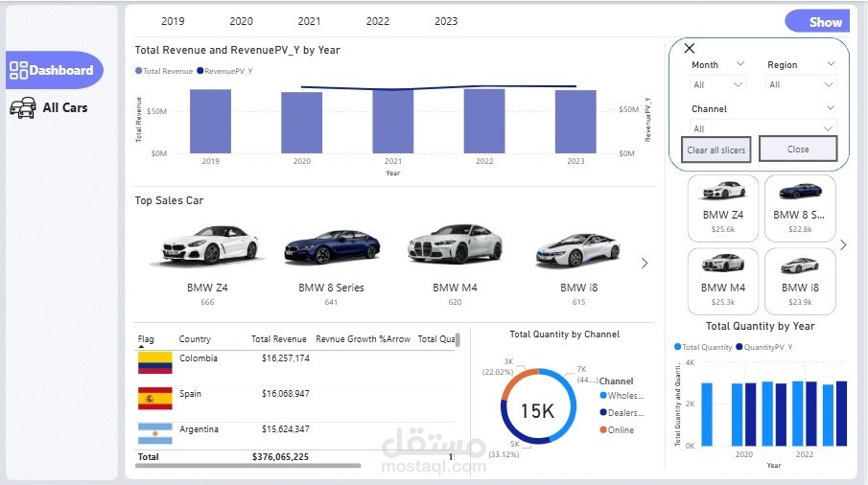Click the Colombia flag in table

[155, 363]
